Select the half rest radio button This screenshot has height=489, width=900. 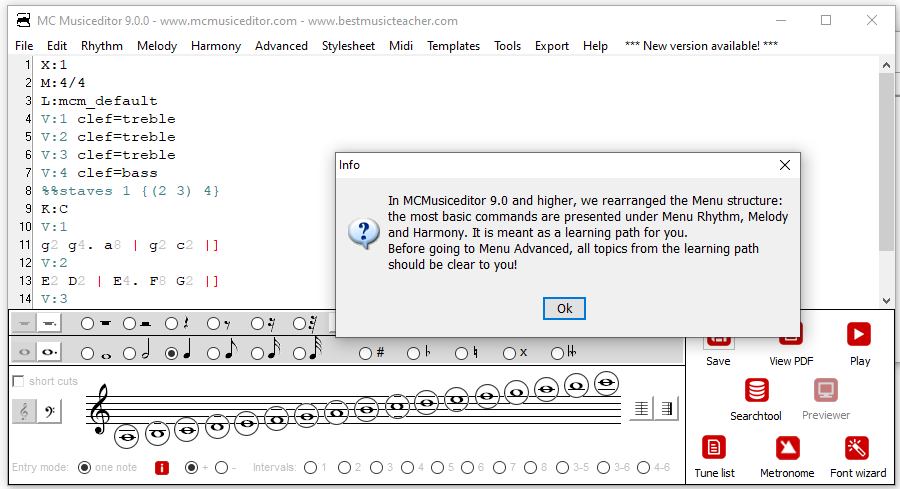(x=130, y=324)
